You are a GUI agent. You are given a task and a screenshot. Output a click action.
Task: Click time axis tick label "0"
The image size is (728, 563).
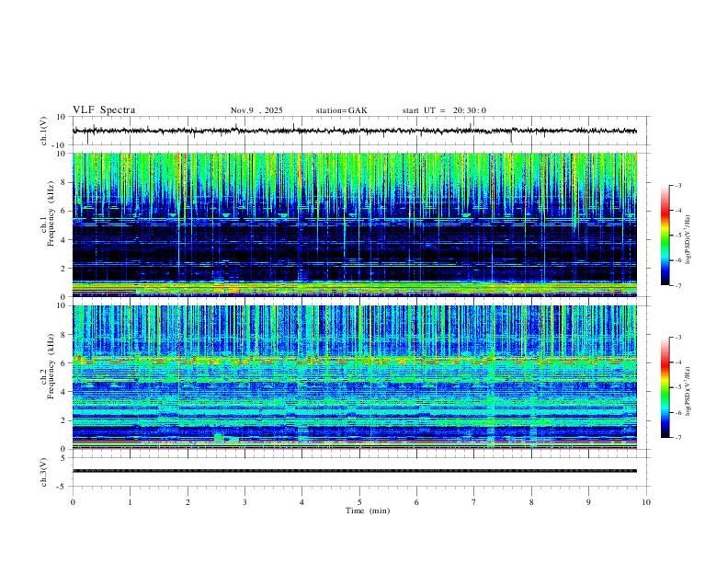73,502
